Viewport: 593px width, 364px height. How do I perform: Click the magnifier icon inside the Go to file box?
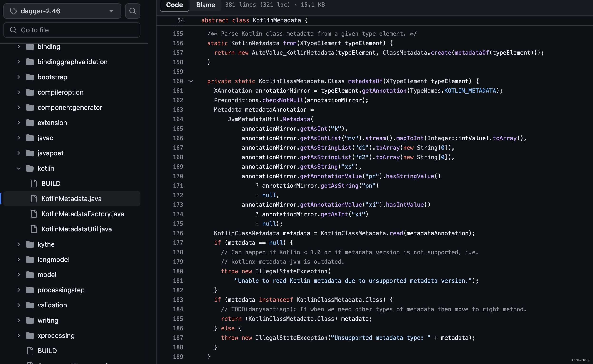coord(13,30)
